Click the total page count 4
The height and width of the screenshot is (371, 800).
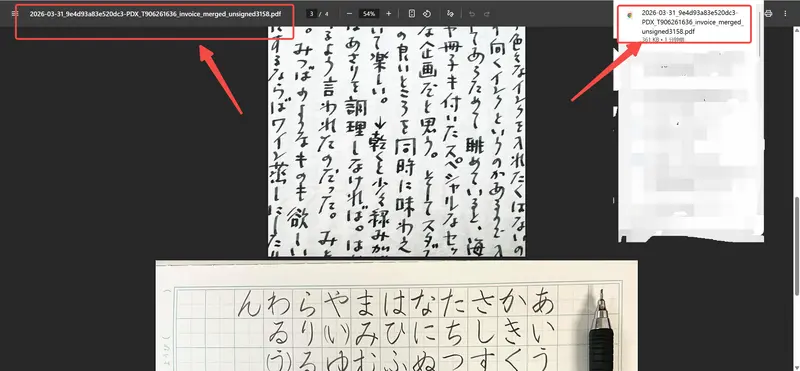point(327,14)
